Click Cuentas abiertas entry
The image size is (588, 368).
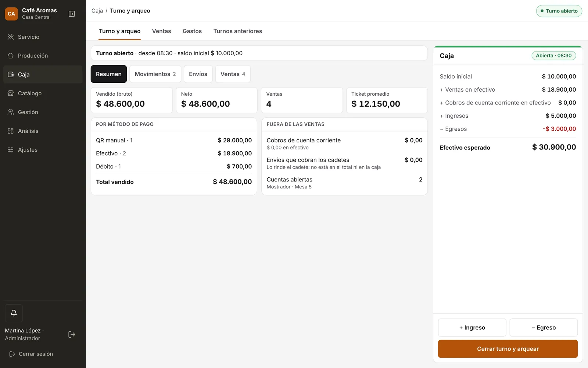(x=344, y=183)
